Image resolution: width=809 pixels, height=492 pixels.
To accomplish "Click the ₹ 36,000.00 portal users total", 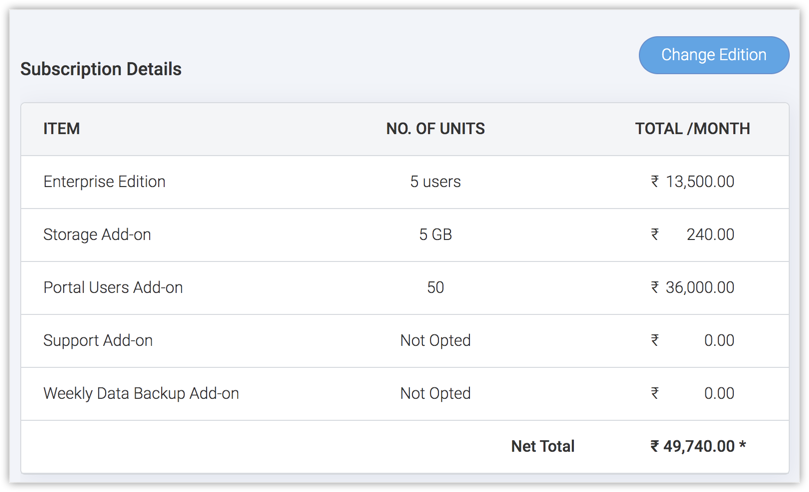I will (x=692, y=288).
